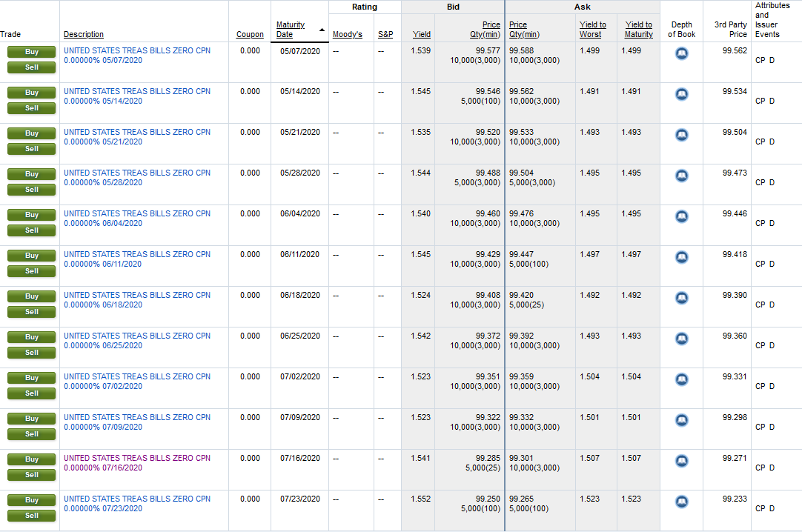
Task: Buy the 07/23/2020 Treasury bill
Action: point(32,500)
